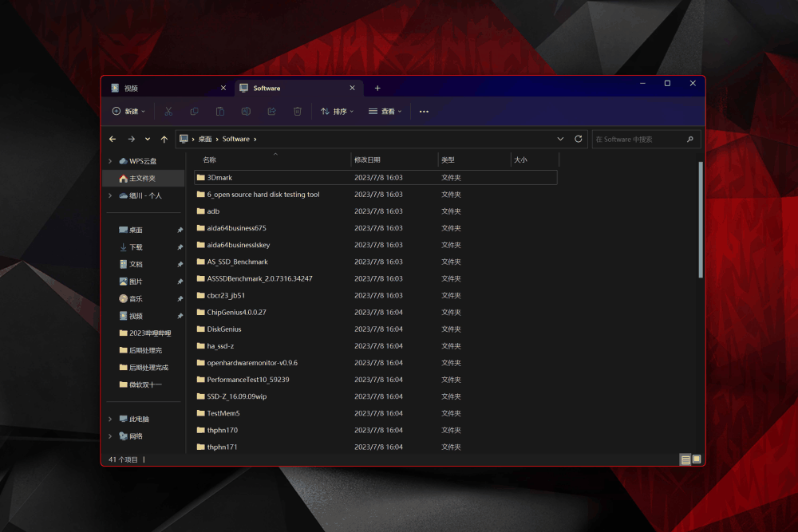Viewport: 798px width, 532px height.
Task: Add a new tab with the plus button
Action: tap(377, 89)
